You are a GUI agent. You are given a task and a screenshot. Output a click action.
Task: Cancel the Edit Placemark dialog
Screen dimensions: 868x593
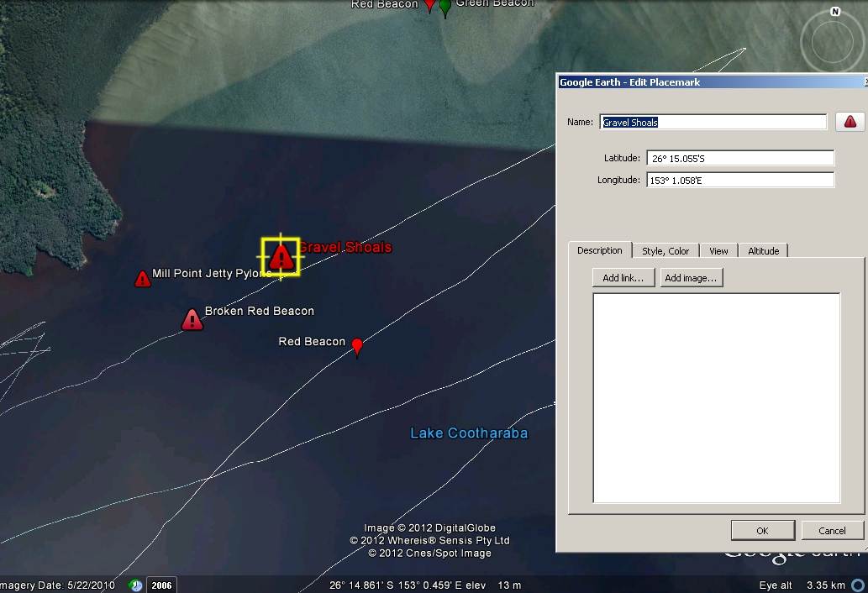pyautogui.click(x=832, y=530)
